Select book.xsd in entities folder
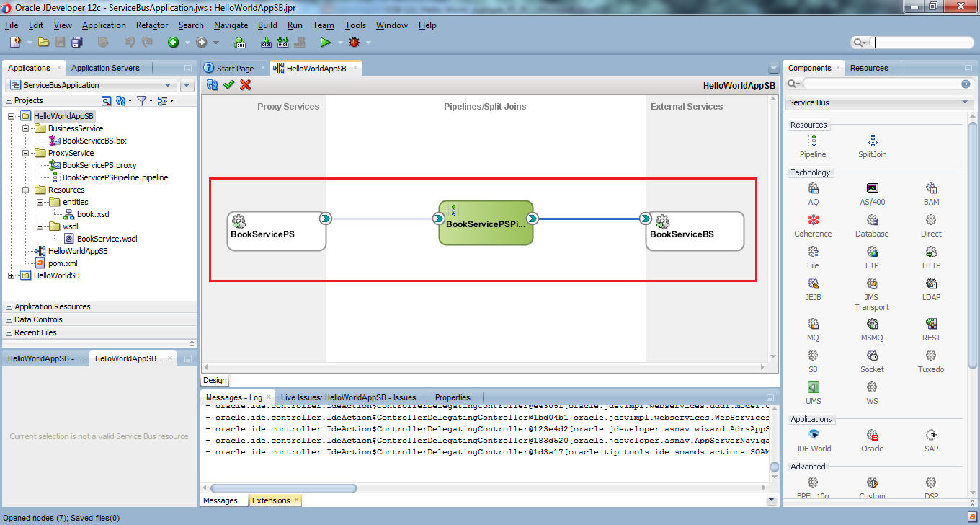The width and height of the screenshot is (980, 525). [x=93, y=214]
